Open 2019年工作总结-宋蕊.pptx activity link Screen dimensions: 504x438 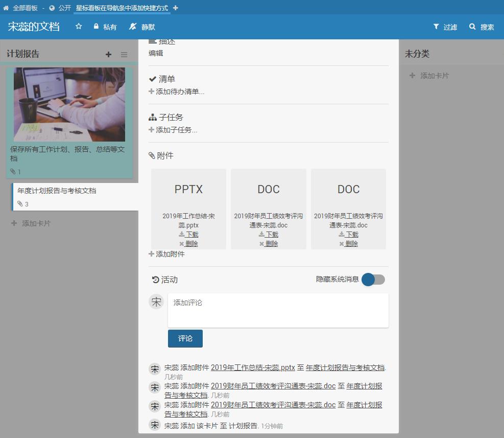coord(253,367)
